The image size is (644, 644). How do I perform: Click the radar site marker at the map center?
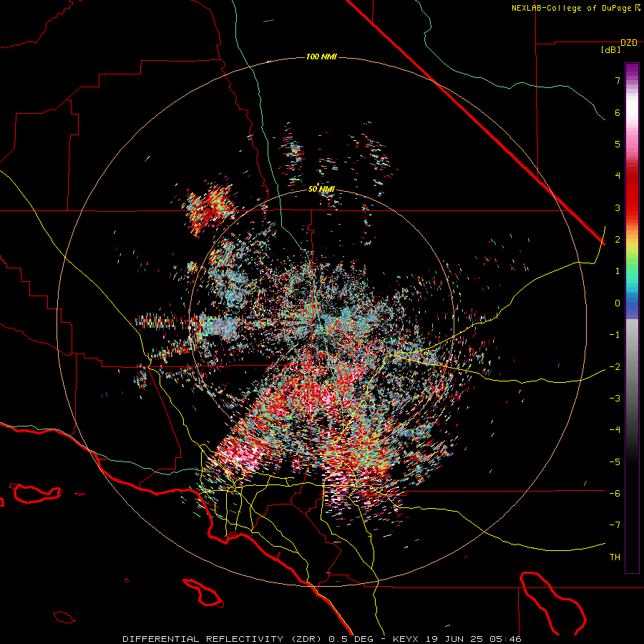(x=323, y=321)
